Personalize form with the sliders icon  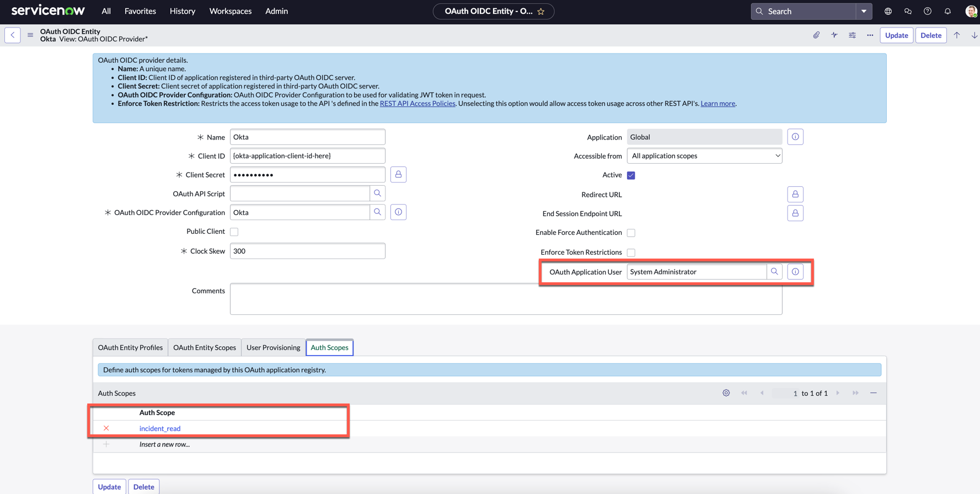point(852,35)
